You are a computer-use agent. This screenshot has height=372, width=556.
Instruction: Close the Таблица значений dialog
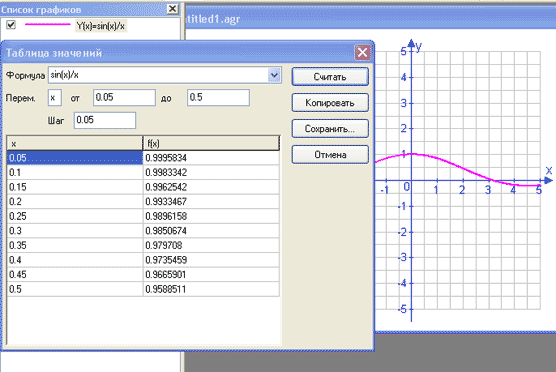pos(362,53)
